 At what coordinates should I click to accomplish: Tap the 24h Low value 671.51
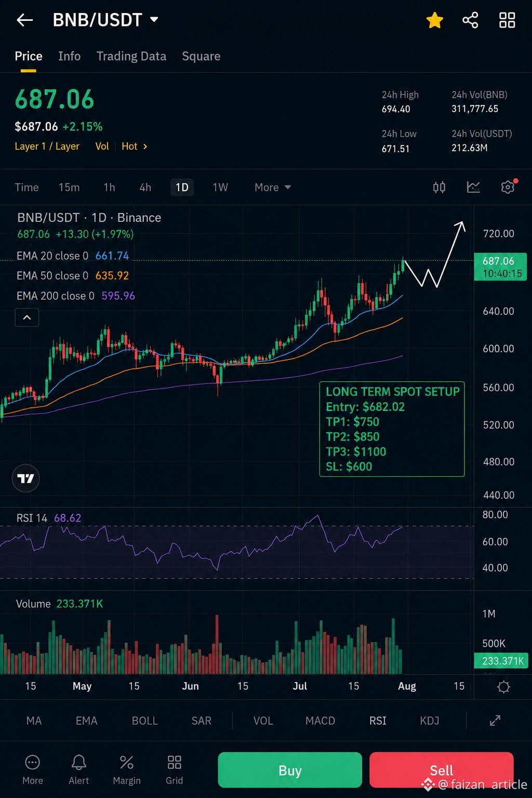coord(396,149)
